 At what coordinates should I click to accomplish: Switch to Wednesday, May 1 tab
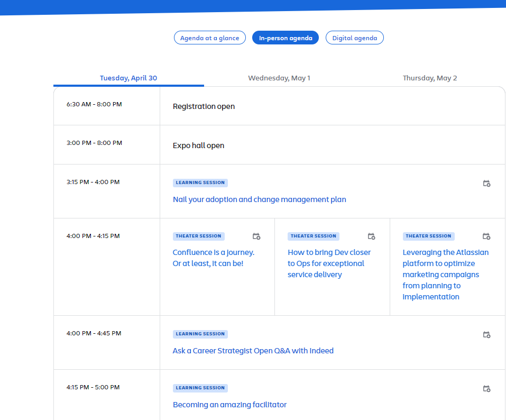click(x=279, y=78)
